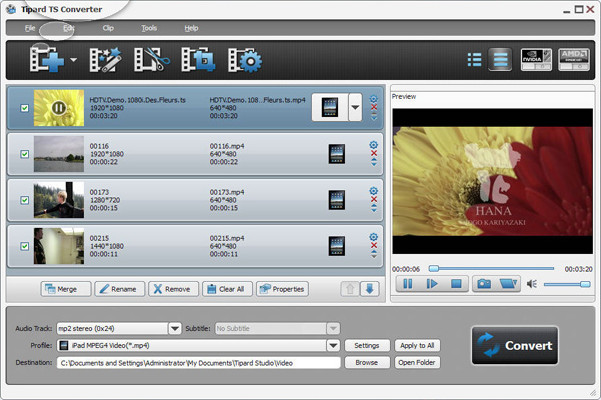
Task: Toggle the 00215 video checkbox
Action: [x=25, y=246]
